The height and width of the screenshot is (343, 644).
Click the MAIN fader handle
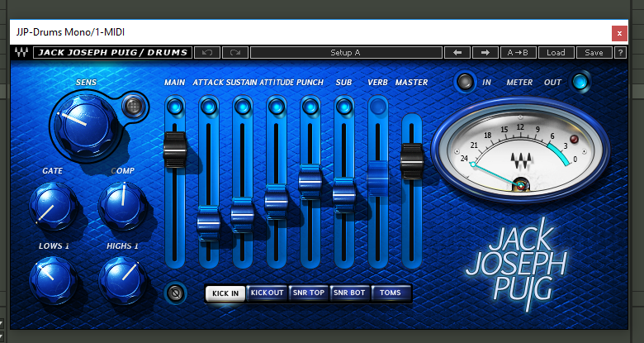click(175, 150)
